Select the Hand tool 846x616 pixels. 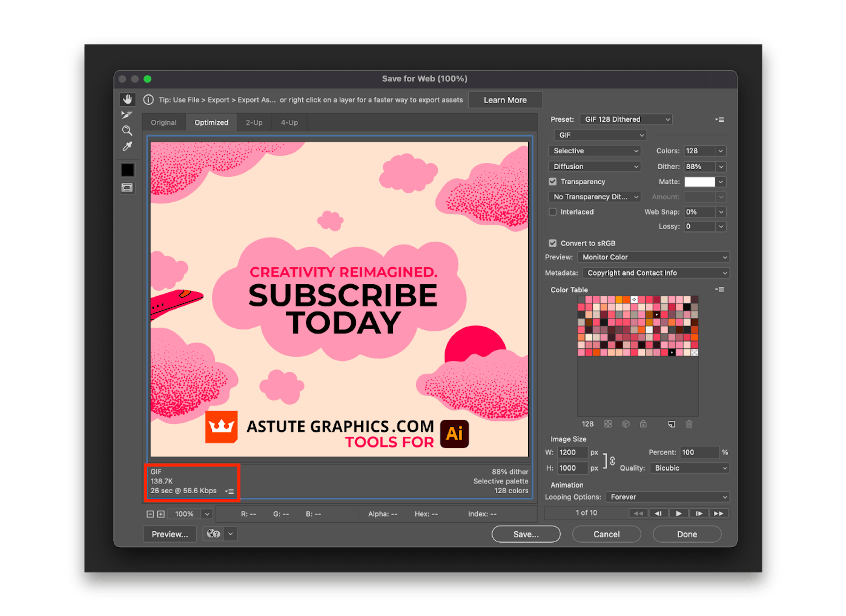[127, 99]
